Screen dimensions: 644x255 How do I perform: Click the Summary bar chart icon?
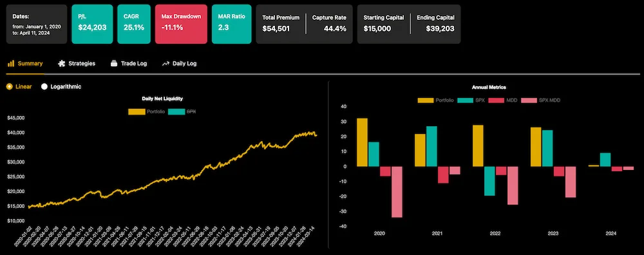tap(11, 64)
